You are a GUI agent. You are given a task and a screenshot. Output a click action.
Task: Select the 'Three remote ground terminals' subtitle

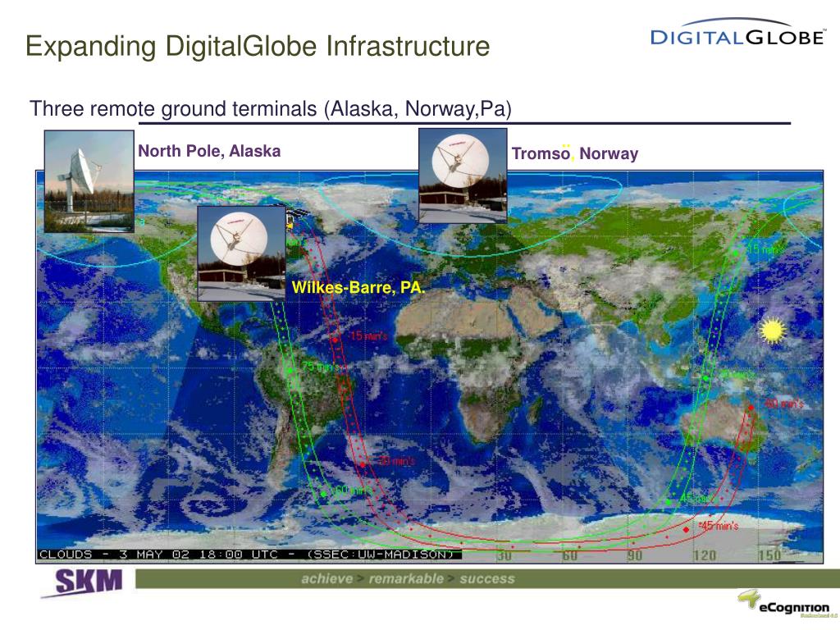[x=271, y=109]
